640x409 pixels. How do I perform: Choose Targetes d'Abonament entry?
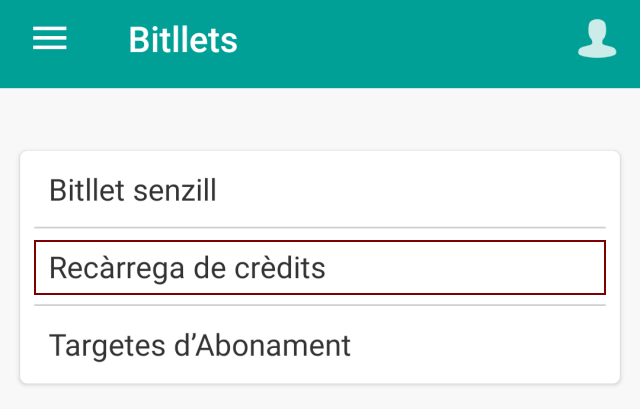point(319,346)
